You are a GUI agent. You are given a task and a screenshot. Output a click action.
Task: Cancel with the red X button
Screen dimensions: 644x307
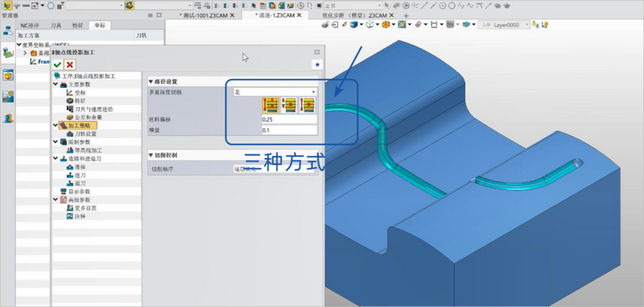70,64
